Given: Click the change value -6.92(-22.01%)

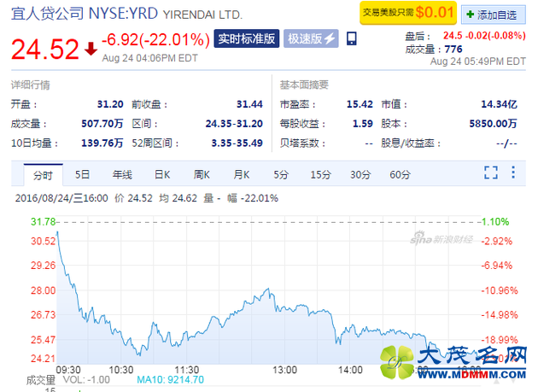Looking at the screenshot, I should click(155, 39).
